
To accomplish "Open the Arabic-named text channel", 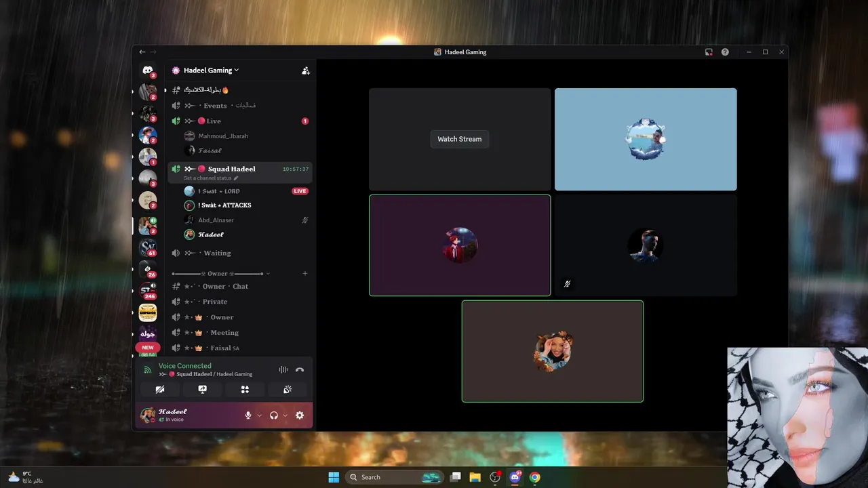I will (241, 89).
